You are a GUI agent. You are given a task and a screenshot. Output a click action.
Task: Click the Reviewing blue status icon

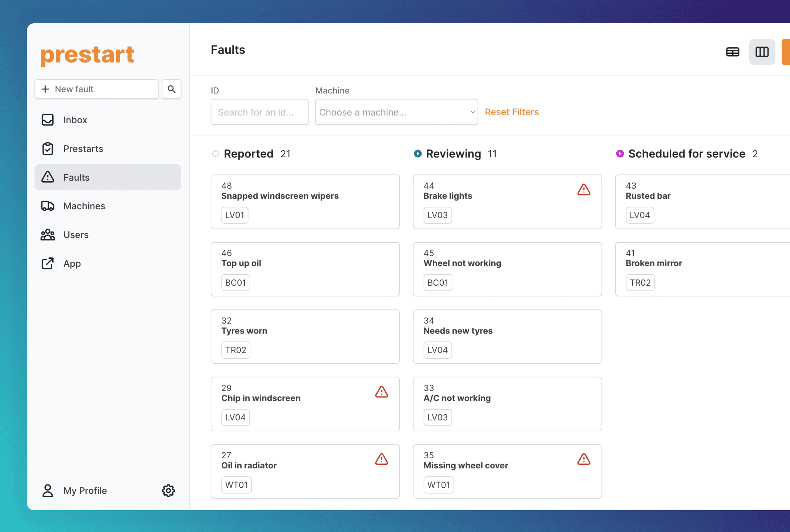418,154
